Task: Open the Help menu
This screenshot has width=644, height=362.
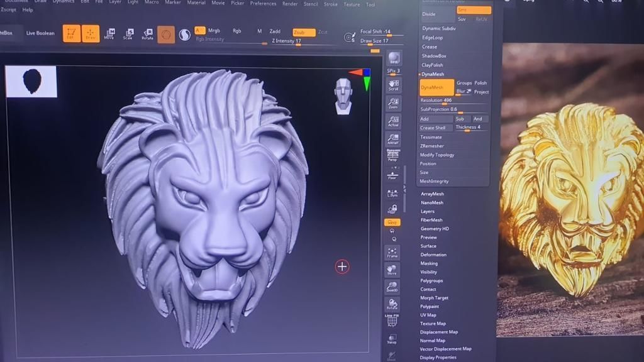Action: (28, 9)
